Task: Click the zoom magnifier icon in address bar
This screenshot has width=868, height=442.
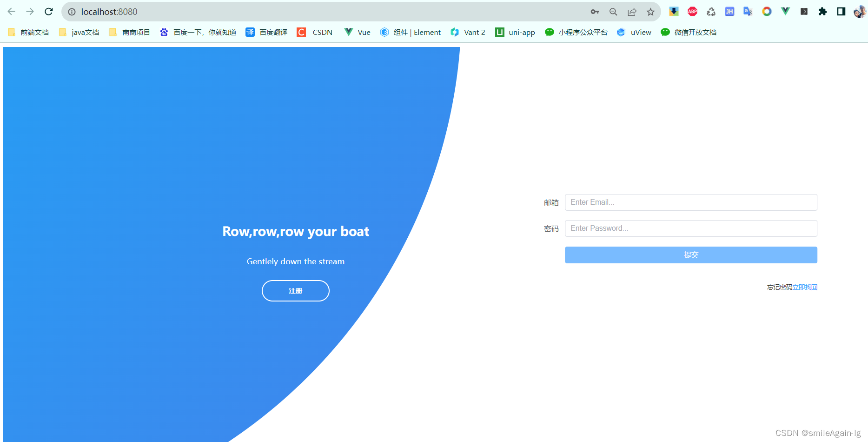Action: pos(613,12)
